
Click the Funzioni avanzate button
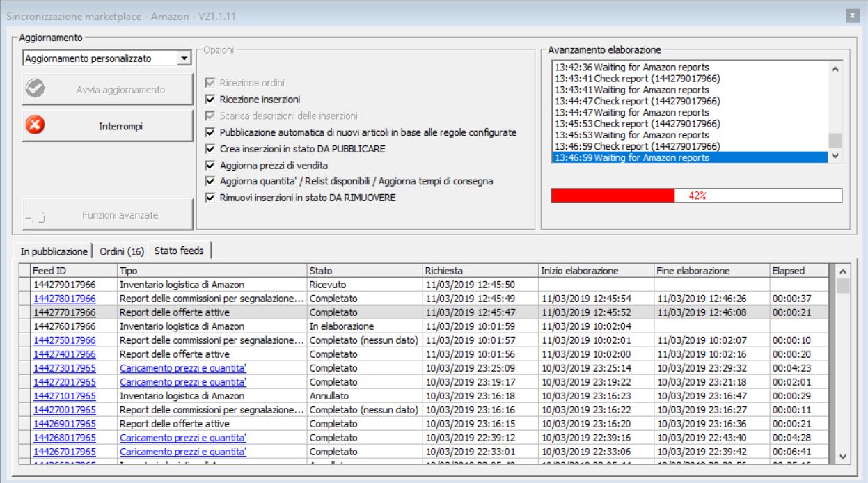[x=106, y=216]
